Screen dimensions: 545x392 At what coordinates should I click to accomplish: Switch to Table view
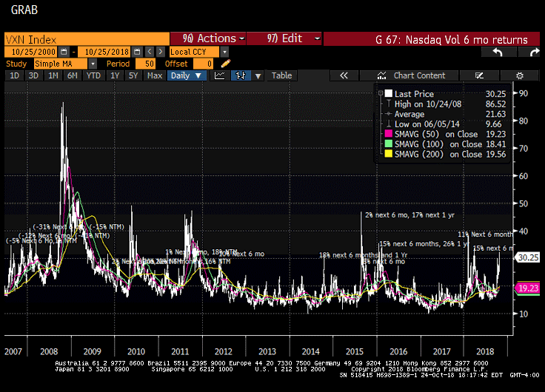281,75
